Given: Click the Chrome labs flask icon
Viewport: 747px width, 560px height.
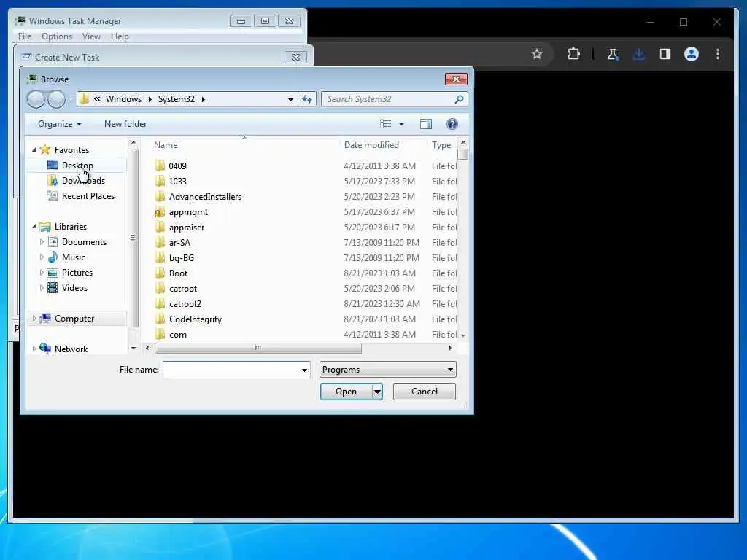Looking at the screenshot, I should point(613,54).
